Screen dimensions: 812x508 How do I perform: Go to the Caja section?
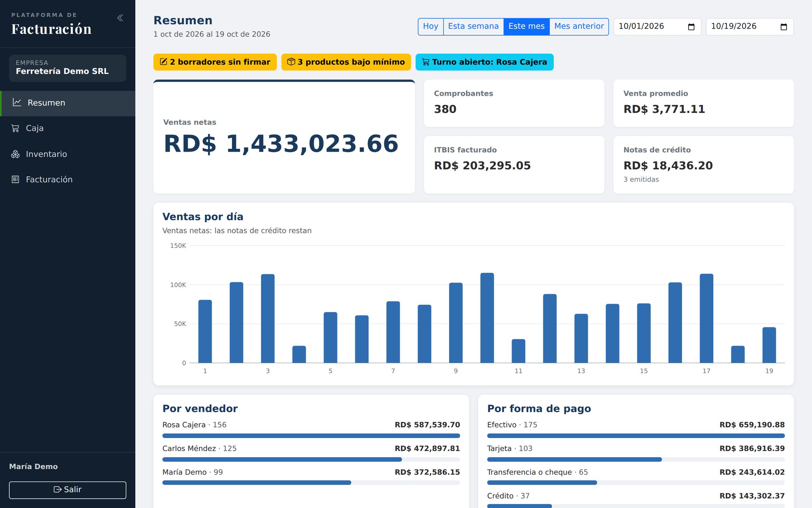(x=68, y=128)
